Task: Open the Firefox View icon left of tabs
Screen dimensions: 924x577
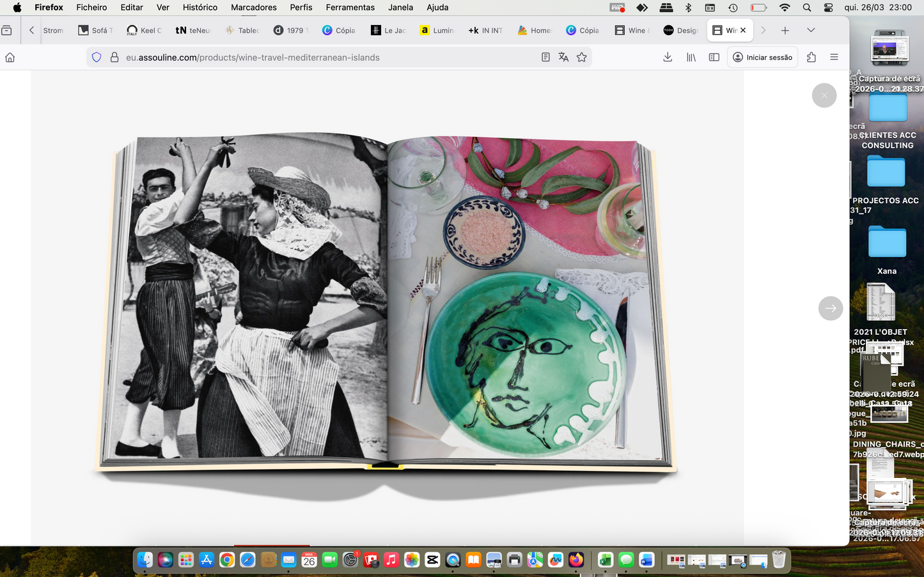Action: (x=6, y=30)
